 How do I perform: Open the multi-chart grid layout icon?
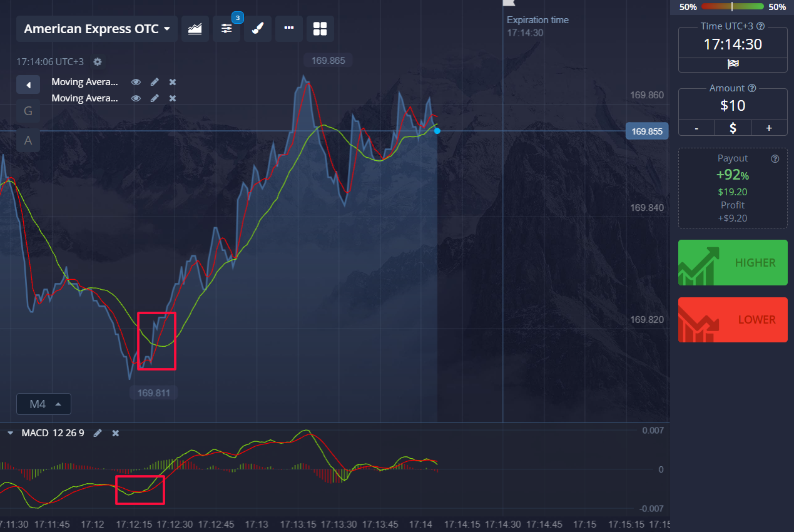point(320,29)
